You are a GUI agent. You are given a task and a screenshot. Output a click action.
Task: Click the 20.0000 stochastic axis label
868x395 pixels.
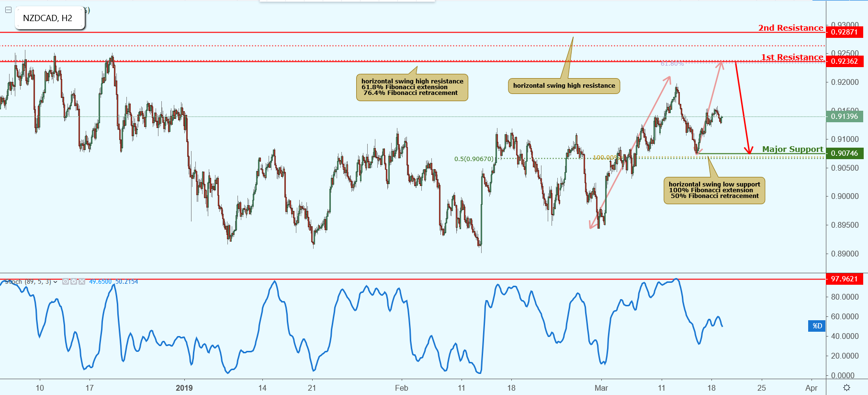coord(845,356)
